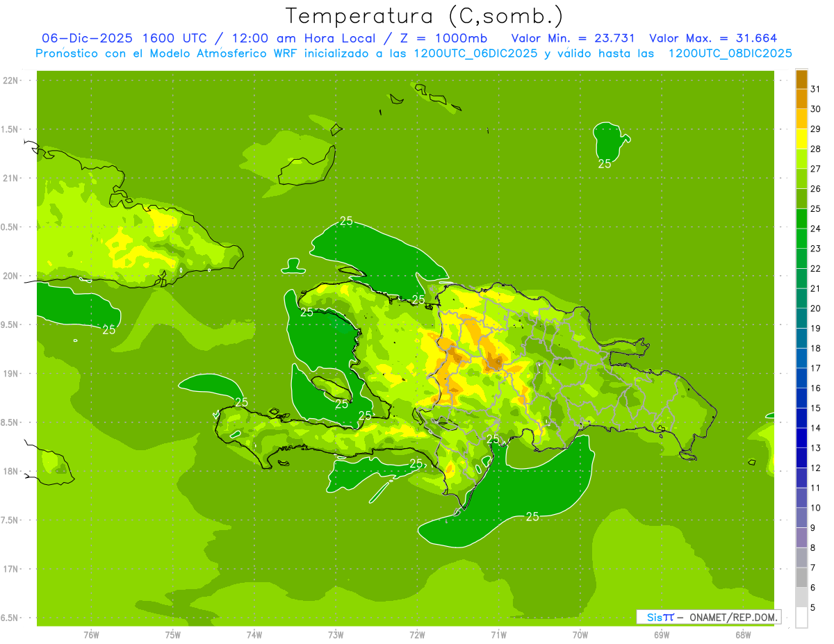Click the "18N" latitude axis label
Viewport: 834px width, 644px height.
pyautogui.click(x=10, y=472)
